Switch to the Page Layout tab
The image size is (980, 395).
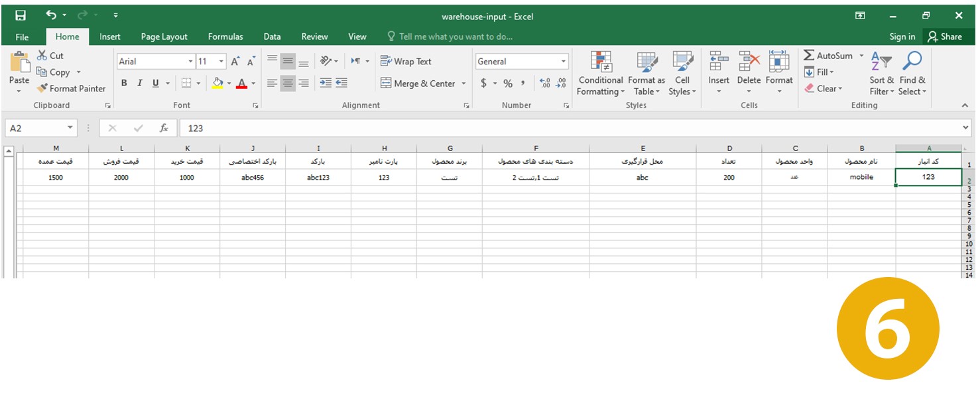click(x=164, y=36)
